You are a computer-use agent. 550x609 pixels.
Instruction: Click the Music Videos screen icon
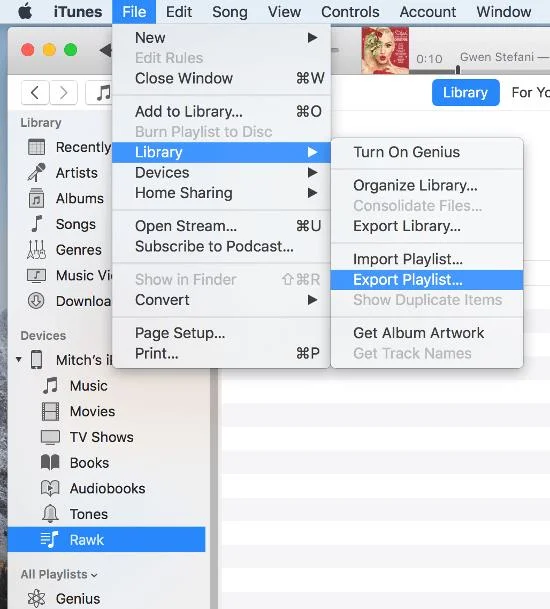click(x=36, y=275)
